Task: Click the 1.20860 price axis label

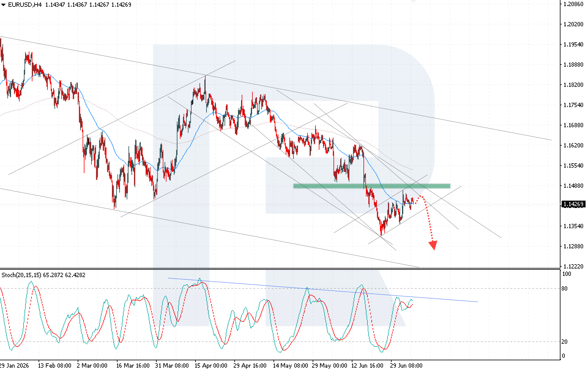Action: tap(573, 4)
